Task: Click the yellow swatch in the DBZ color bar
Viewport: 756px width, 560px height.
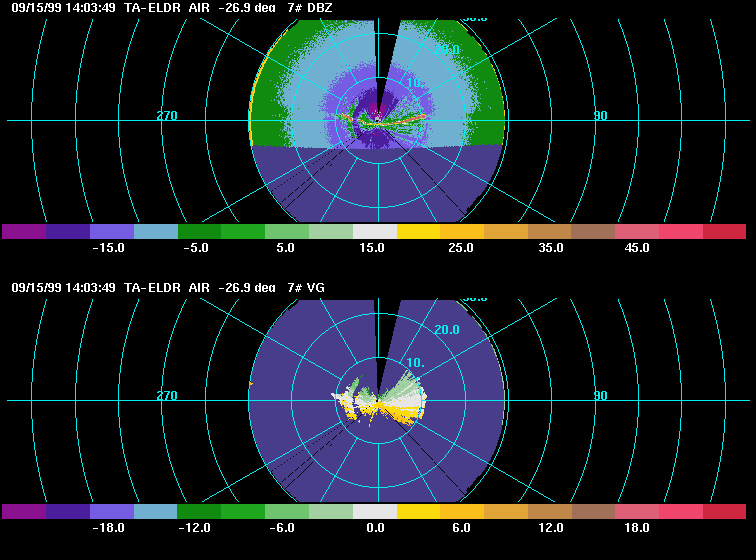Action: click(x=418, y=232)
